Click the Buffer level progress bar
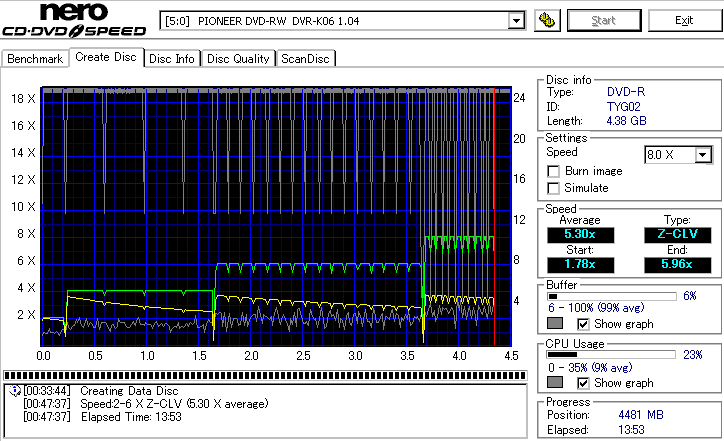724x441 pixels. (612, 296)
